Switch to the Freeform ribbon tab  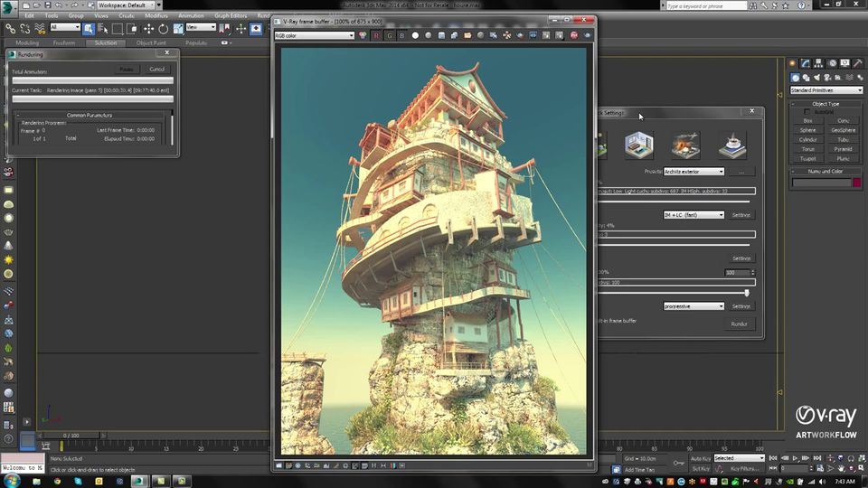click(63, 42)
